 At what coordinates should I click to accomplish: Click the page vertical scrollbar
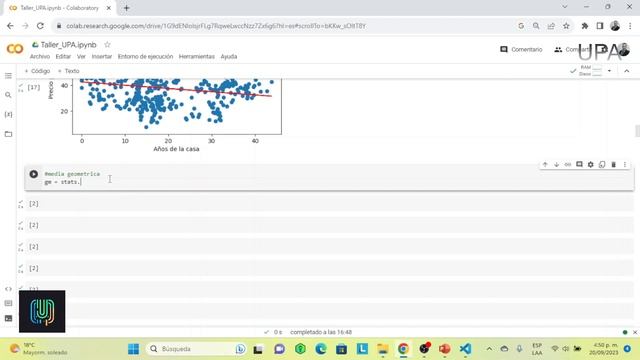coord(637,131)
